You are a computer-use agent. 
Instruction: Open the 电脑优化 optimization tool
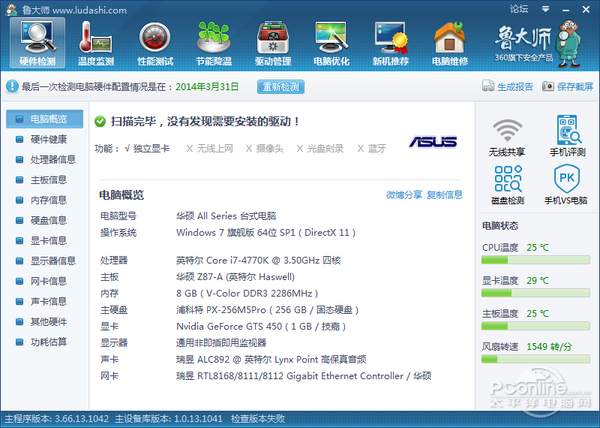click(332, 44)
